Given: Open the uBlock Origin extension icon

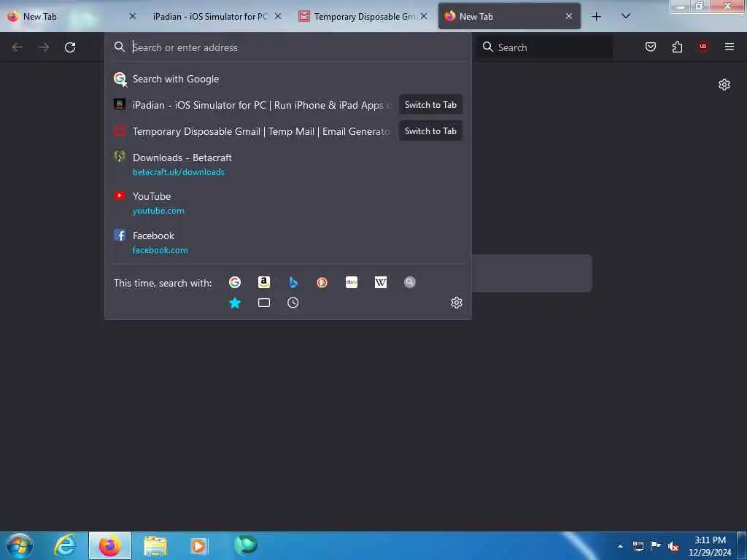Looking at the screenshot, I should [x=703, y=47].
